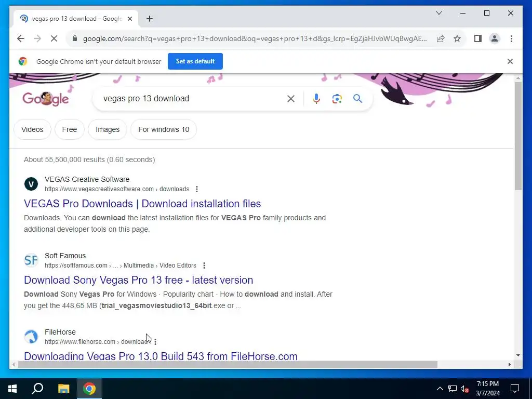Click the horizontal scrollbar thumb
Viewport: 532px width, 399px height.
tap(228, 364)
